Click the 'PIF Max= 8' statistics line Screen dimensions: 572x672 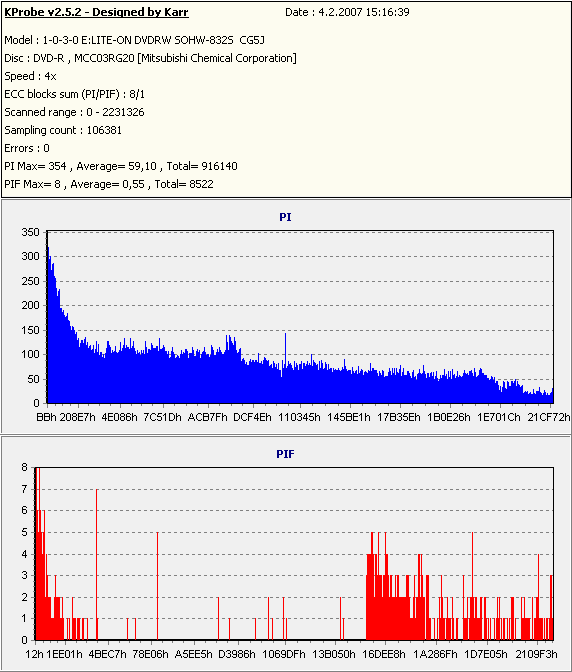click(109, 184)
